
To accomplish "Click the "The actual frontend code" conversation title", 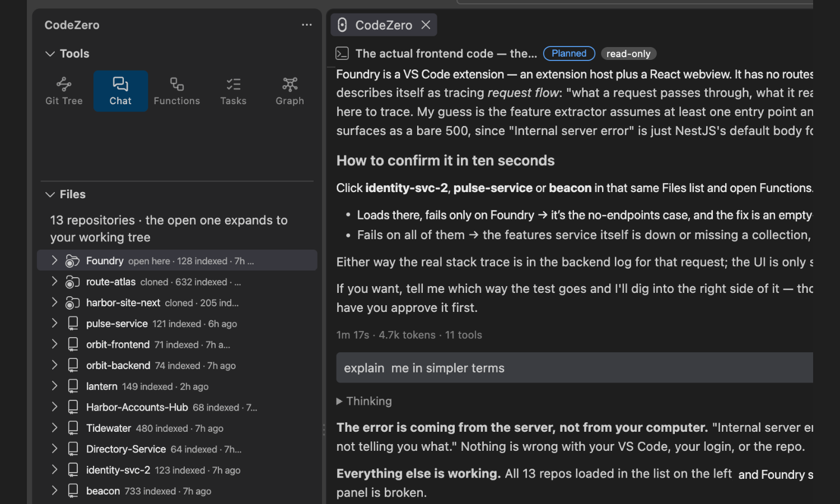I will click(x=446, y=54).
